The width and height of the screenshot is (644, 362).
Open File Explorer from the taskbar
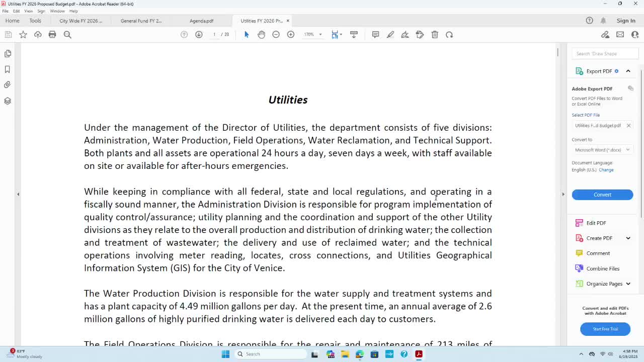pyautogui.click(x=345, y=354)
